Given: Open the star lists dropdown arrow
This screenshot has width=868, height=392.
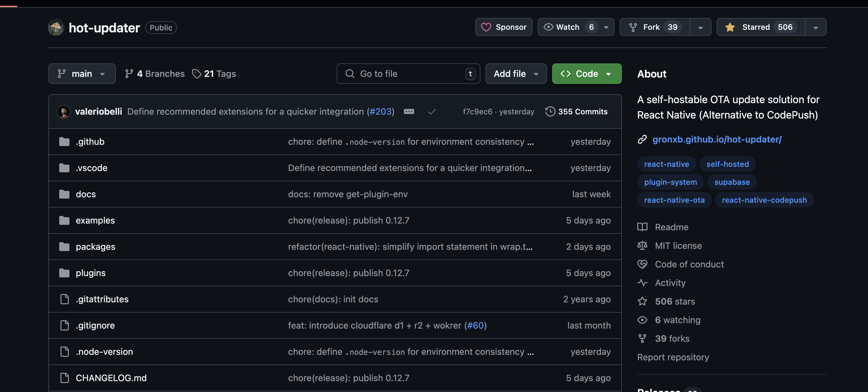Looking at the screenshot, I should pos(816,28).
